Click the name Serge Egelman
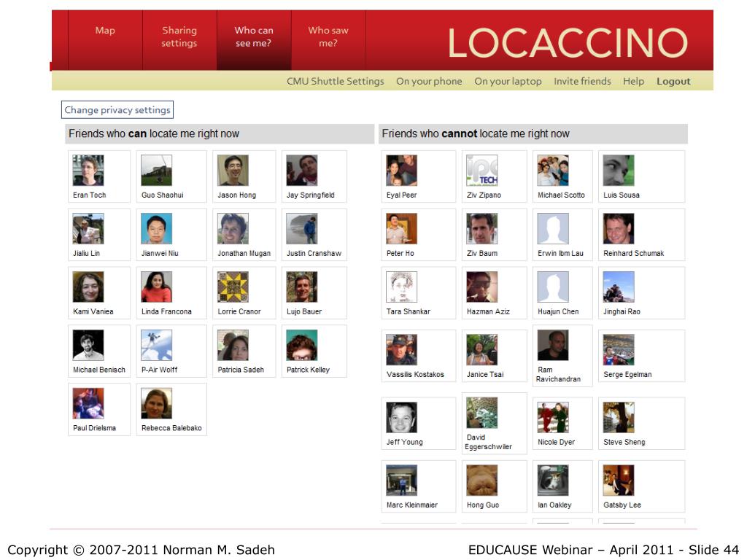The height and width of the screenshot is (560, 747). [x=627, y=374]
